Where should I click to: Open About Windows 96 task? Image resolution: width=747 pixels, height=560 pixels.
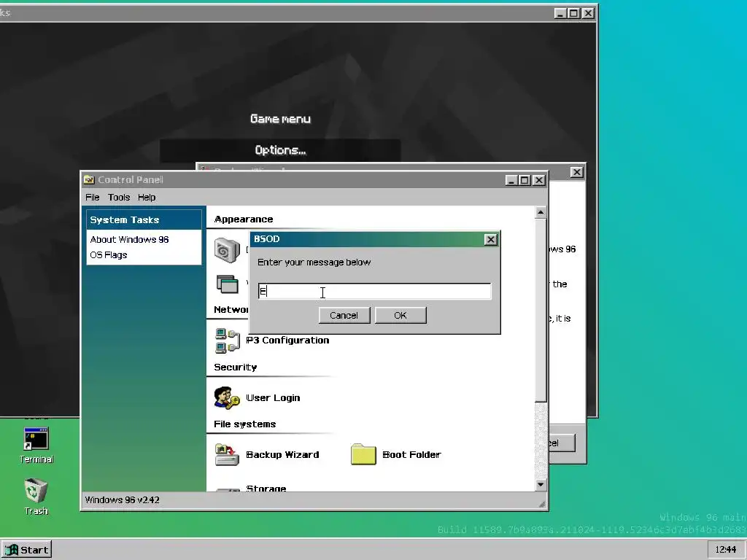coord(130,239)
